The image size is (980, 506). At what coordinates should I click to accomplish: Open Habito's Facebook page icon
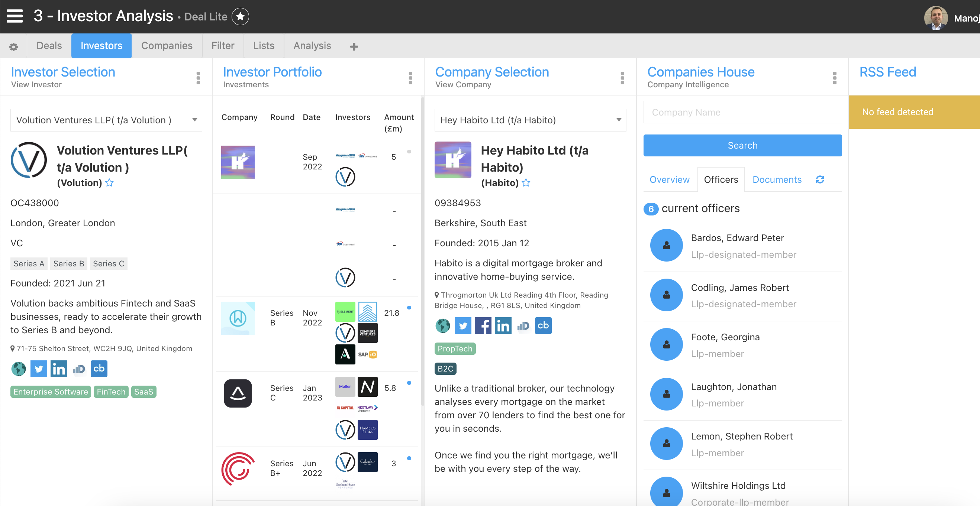coord(483,326)
